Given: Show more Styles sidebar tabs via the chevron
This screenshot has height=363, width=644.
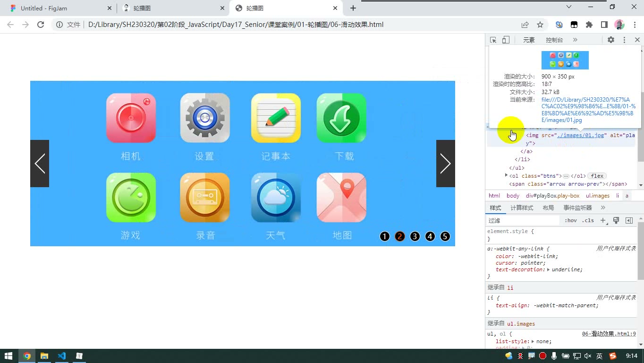Looking at the screenshot, I should tap(603, 208).
